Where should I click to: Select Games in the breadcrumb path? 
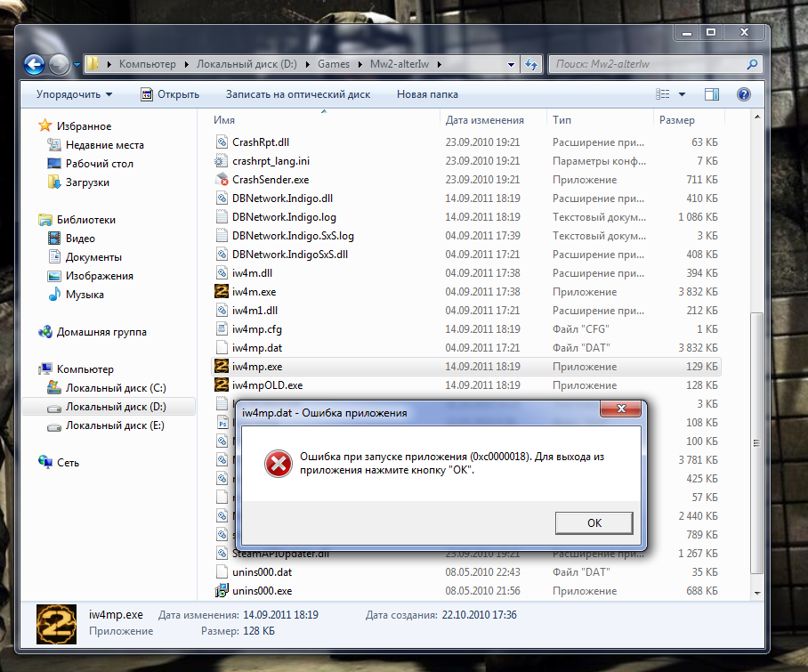pyautogui.click(x=334, y=64)
